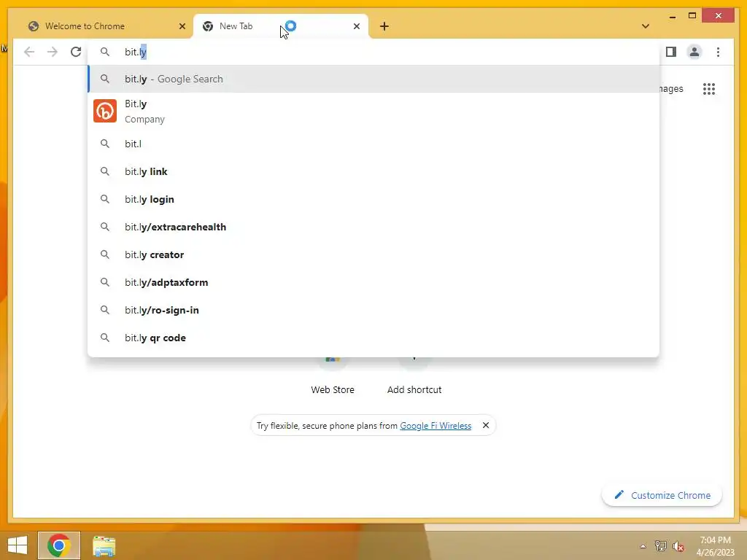This screenshot has height=560, width=747.
Task: Open File Explorer from the taskbar
Action: 104,546
